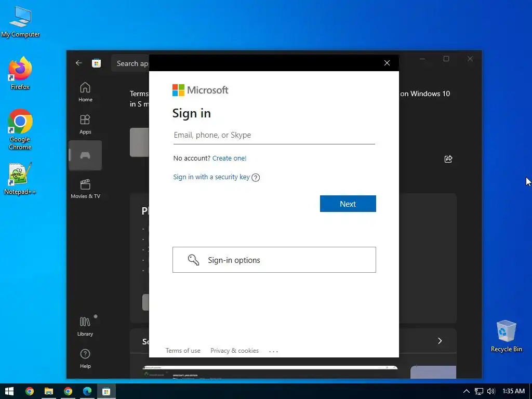
Task: Open My Computer desktop icon
Action: [20, 22]
